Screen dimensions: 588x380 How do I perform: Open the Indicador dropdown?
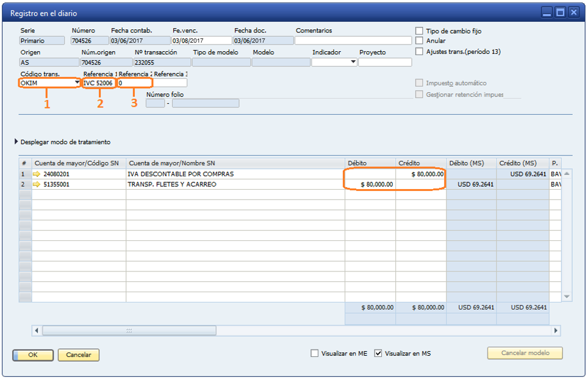[x=353, y=62]
